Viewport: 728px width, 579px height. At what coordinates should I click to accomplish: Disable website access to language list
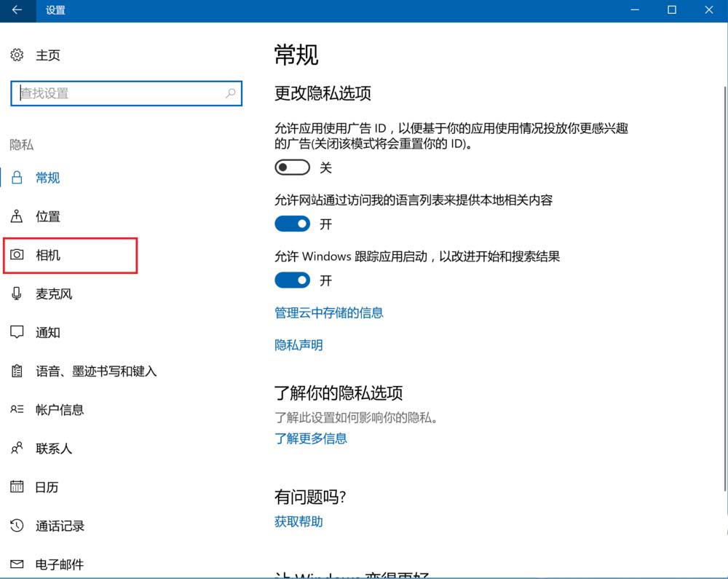point(292,224)
